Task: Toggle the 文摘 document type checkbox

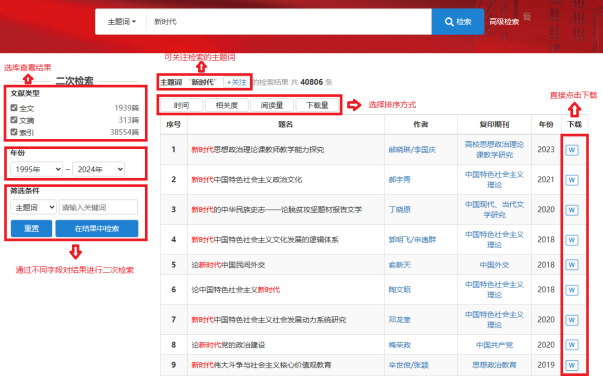Action: 14,120
